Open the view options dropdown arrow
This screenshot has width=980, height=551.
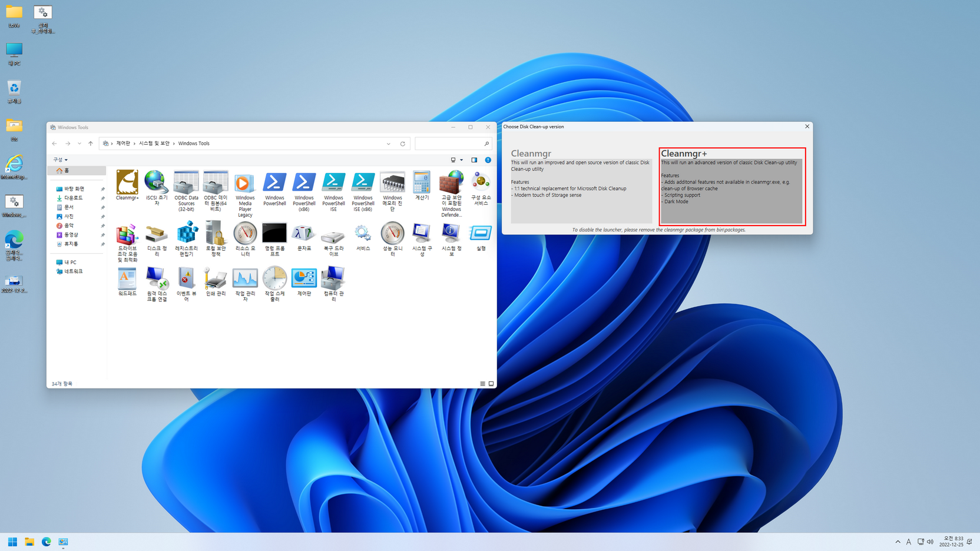click(x=461, y=160)
